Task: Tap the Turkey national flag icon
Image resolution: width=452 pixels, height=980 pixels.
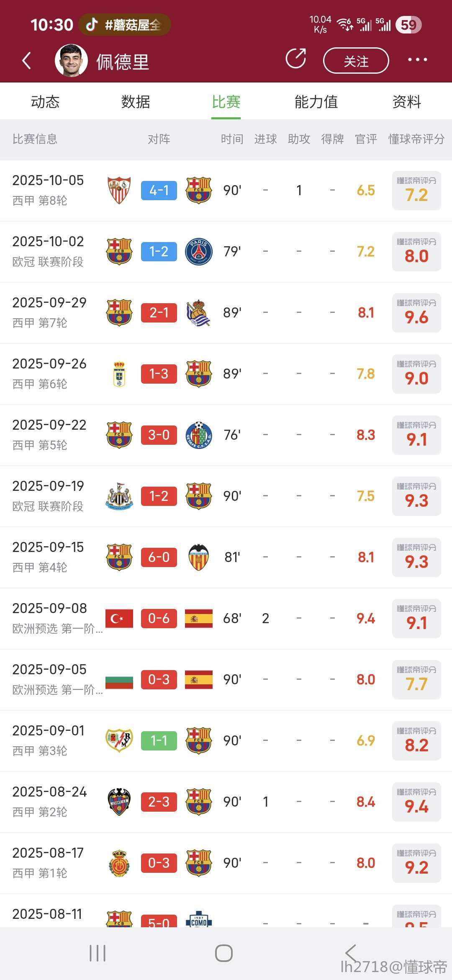Action: click(x=119, y=619)
